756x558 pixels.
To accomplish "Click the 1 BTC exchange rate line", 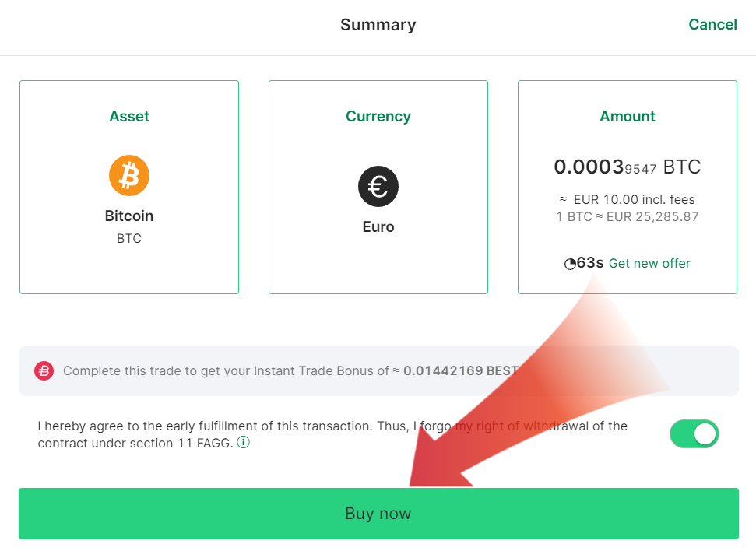I will [628, 216].
